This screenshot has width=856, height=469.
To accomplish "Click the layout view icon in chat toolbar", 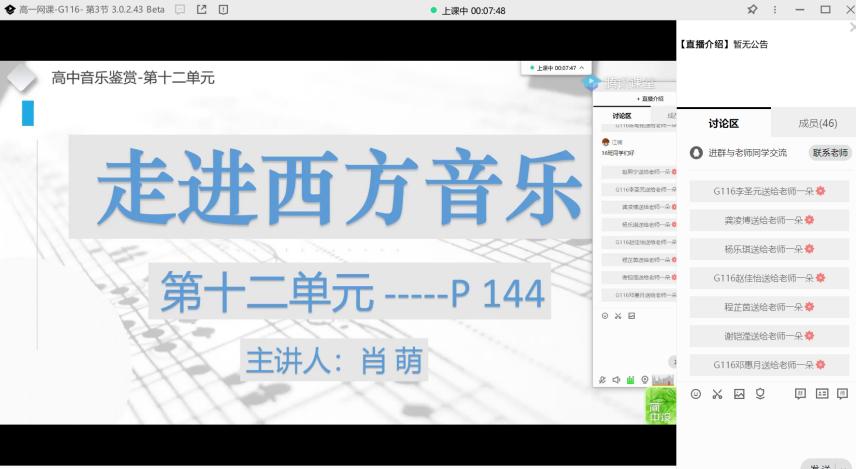I will [x=822, y=394].
